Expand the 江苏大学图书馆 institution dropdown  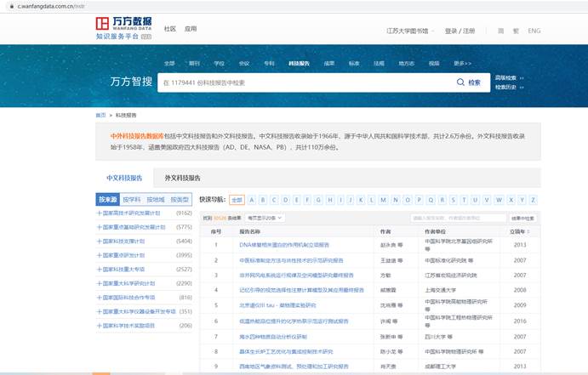point(410,31)
